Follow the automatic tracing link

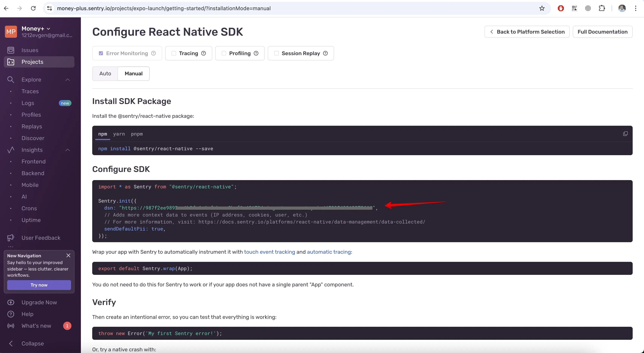point(329,252)
